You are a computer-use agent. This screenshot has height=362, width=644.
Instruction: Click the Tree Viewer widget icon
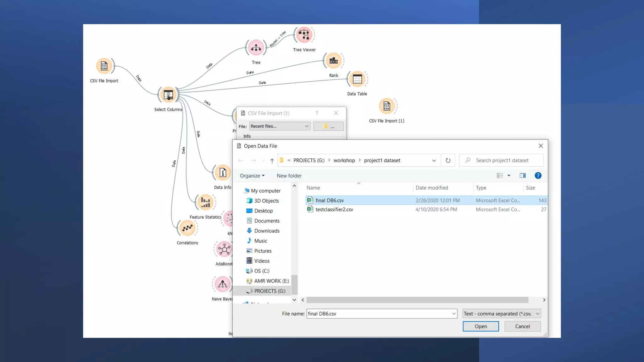[304, 35]
